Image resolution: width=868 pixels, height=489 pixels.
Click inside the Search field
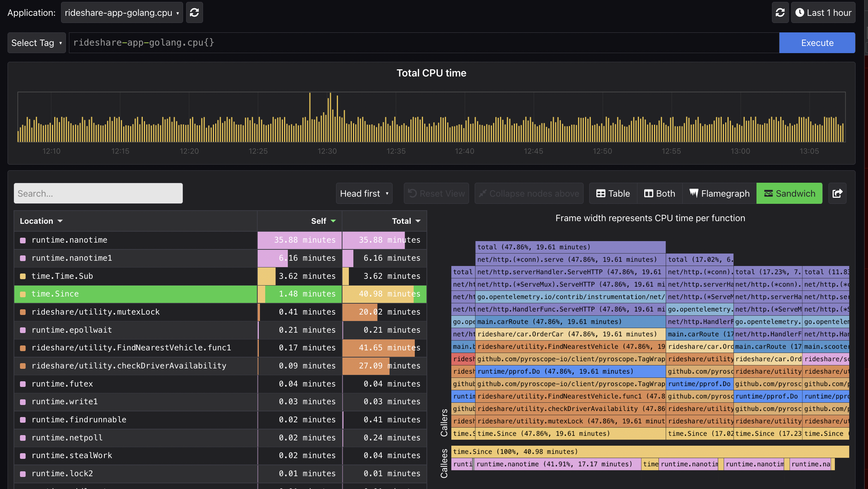[x=98, y=193]
